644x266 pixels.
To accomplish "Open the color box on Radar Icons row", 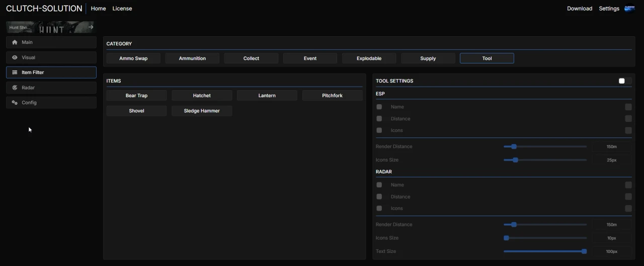I will [x=628, y=209].
